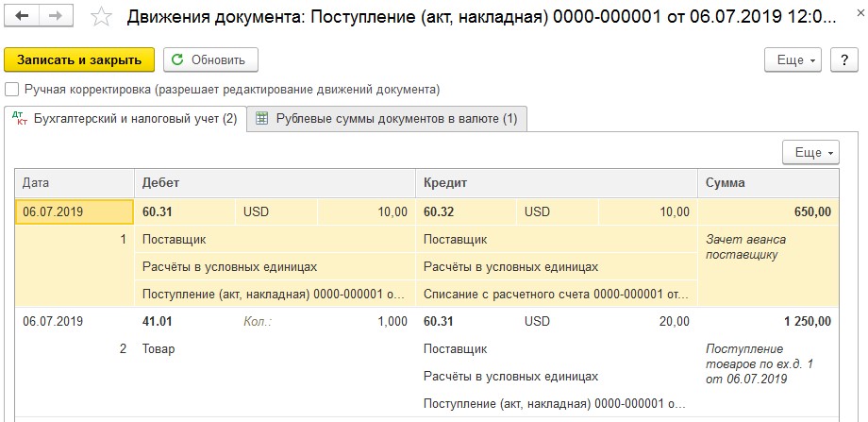Image resolution: width=868 pixels, height=422 pixels.
Task: Select the Бухгалтерский и налоговый учет tab
Action: click(x=125, y=119)
